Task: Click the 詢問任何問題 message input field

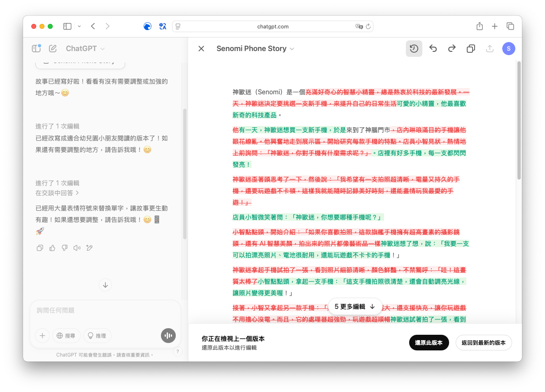Action: [105, 310]
